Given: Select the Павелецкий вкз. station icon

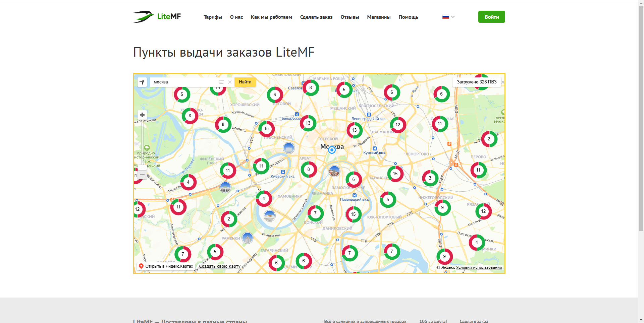Looking at the screenshot, I should click(355, 195).
